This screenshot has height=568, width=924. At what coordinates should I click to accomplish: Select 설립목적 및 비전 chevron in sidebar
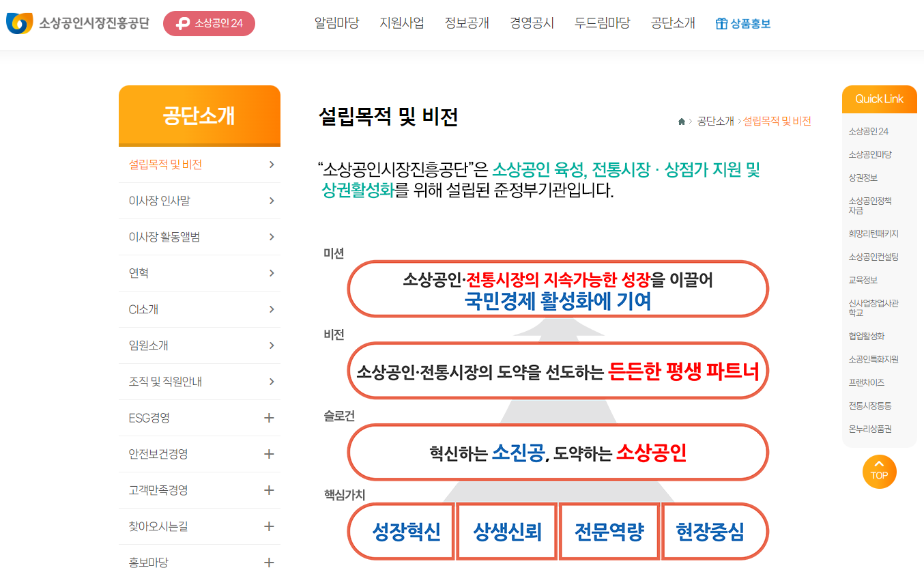tap(272, 165)
